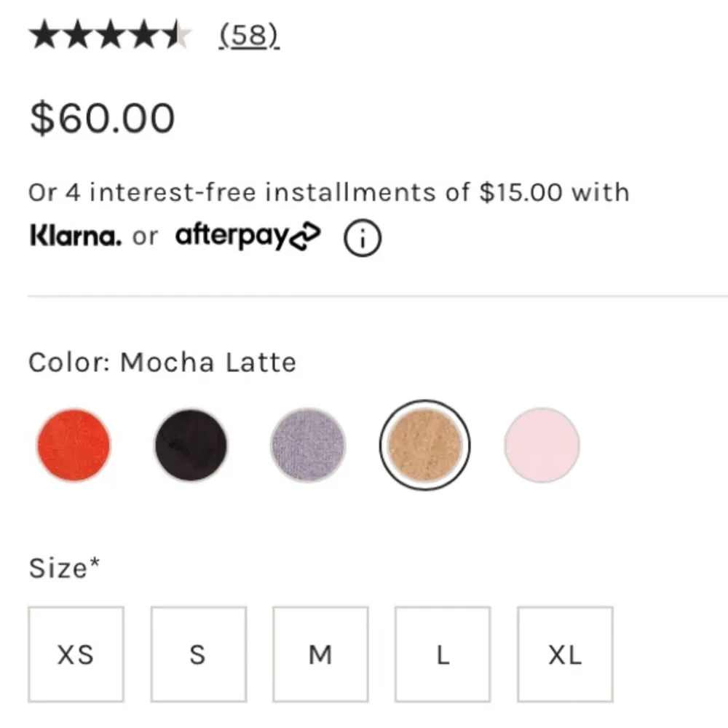
Task: Select the orange-red color swatch
Action: pos(74,445)
